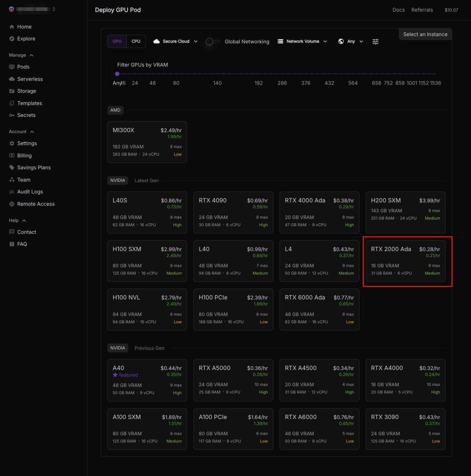Open the Referrals link
The height and width of the screenshot is (476, 471).
(x=422, y=10)
